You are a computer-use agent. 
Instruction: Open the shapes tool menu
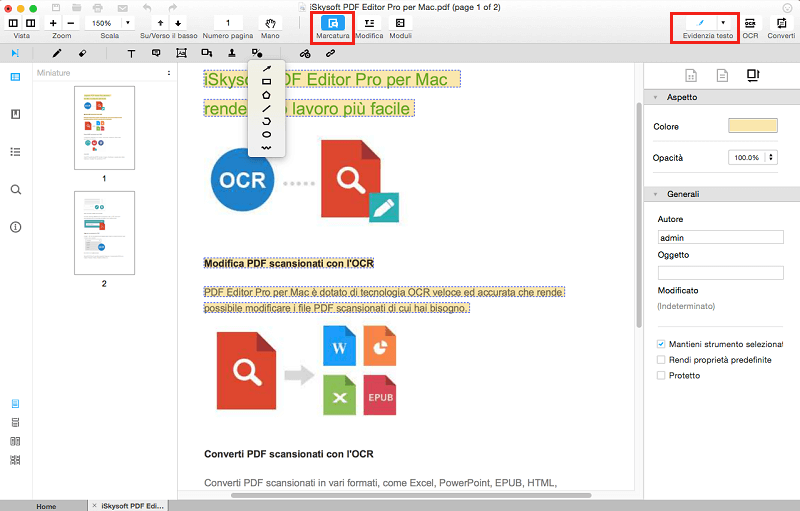coord(257,53)
